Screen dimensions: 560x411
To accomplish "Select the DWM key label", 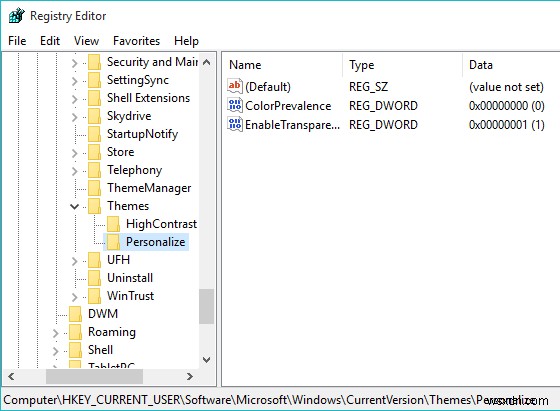I will pyautogui.click(x=103, y=314).
